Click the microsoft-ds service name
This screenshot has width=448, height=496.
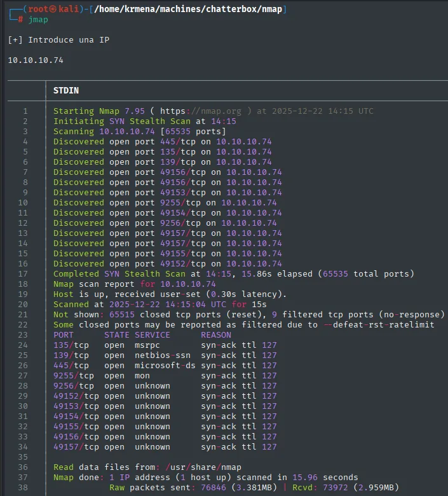coord(165,366)
